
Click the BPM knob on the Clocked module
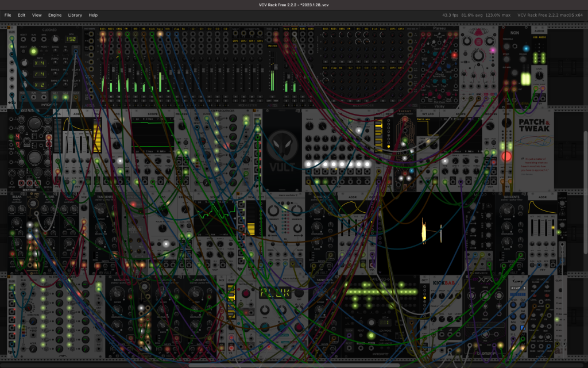tap(56, 39)
